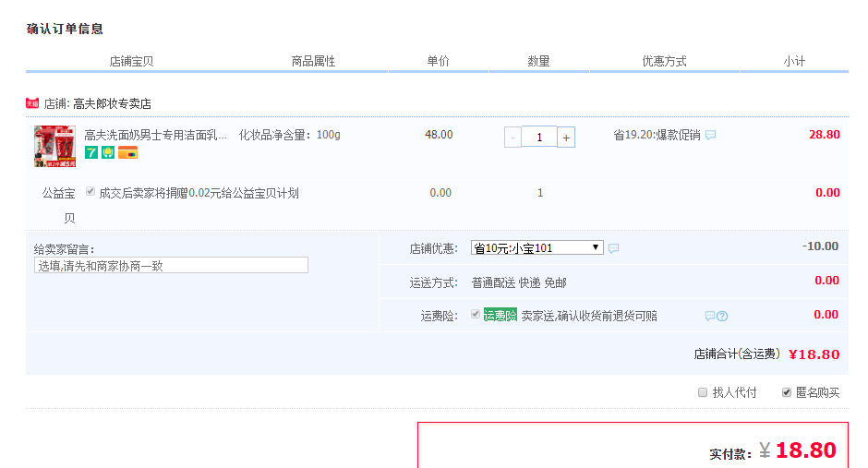Click the donation text 成交后卖家将捐赠0.02元给公益宝贝计划

pyautogui.click(x=199, y=193)
